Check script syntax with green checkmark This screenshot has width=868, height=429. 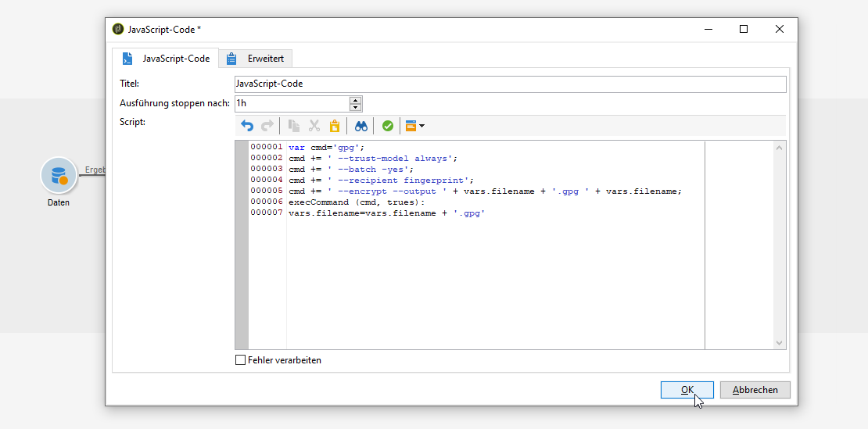(x=388, y=126)
